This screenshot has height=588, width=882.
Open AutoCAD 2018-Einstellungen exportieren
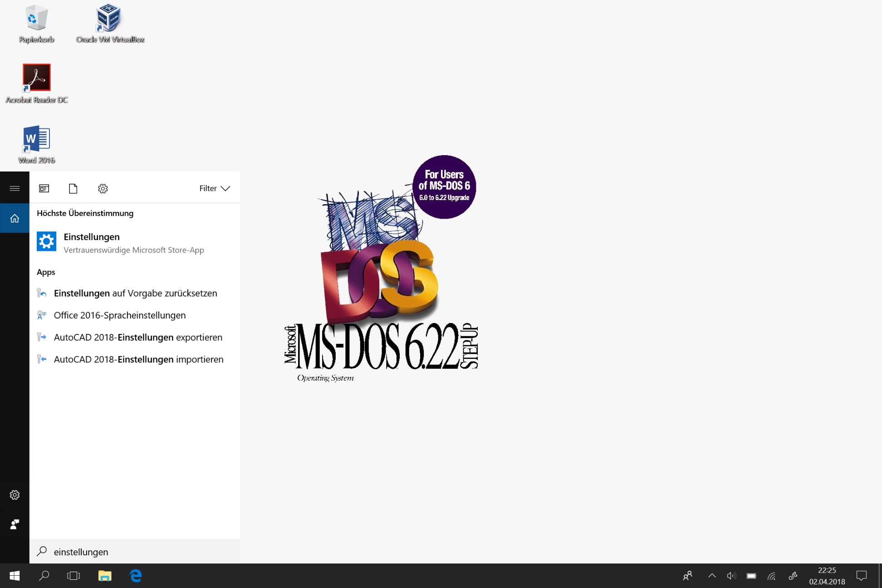135,337
